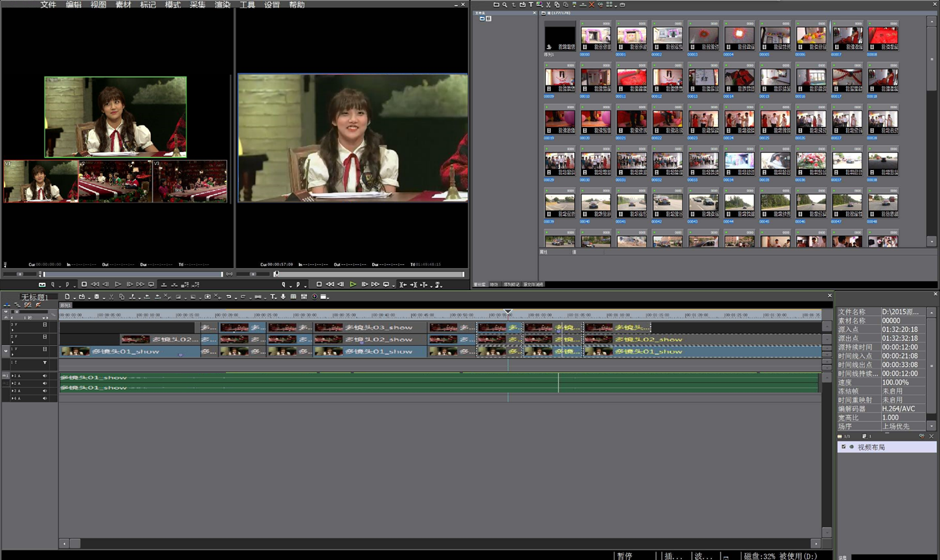Expand the 3 V track disclosure arrow
The image size is (940, 560).
pos(12,330)
